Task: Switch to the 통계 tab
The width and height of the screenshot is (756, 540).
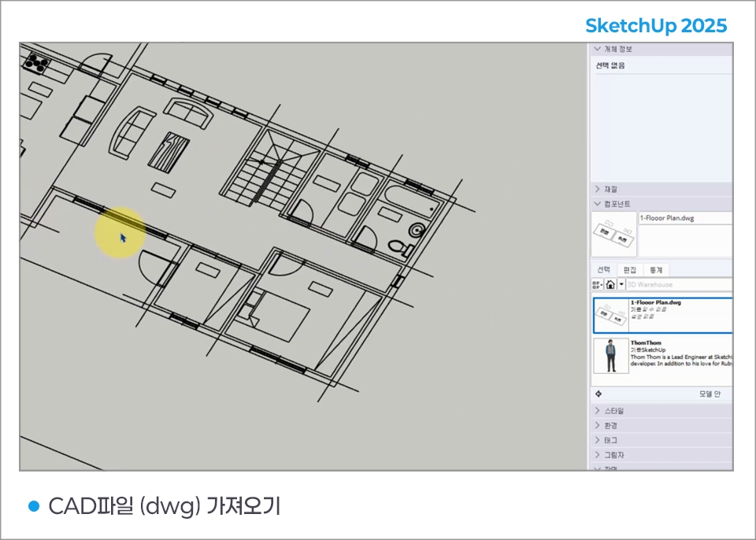Action: point(656,270)
